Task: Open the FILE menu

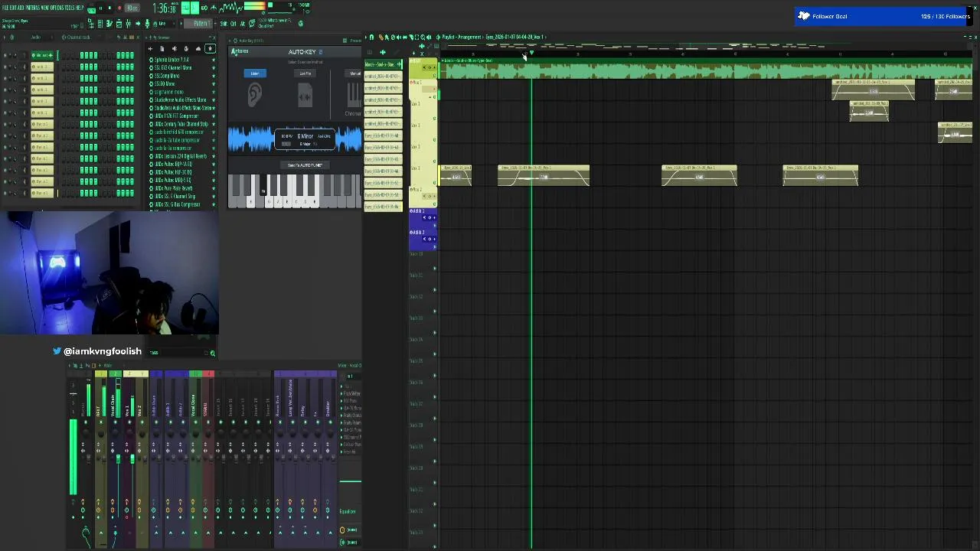Action: 5,8
